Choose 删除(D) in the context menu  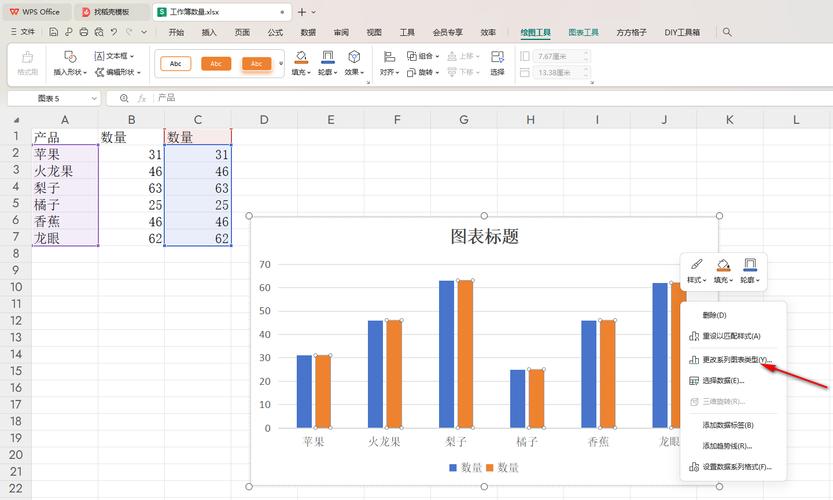[x=733, y=315]
